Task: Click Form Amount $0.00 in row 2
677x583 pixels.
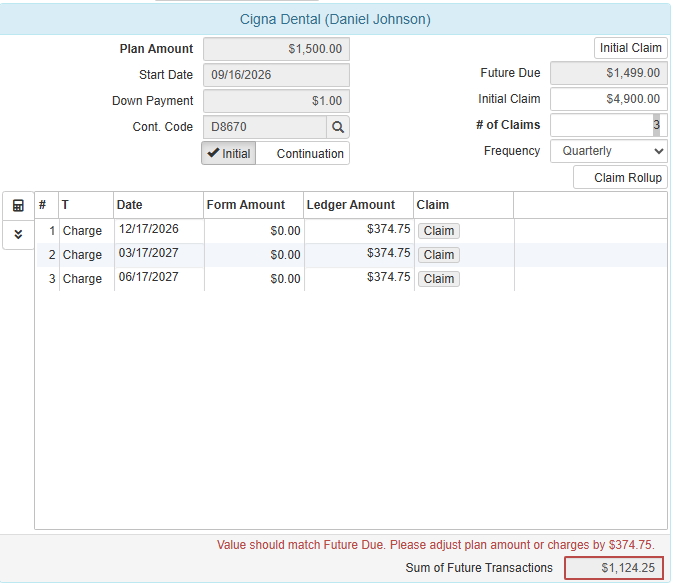Action: tap(254, 255)
